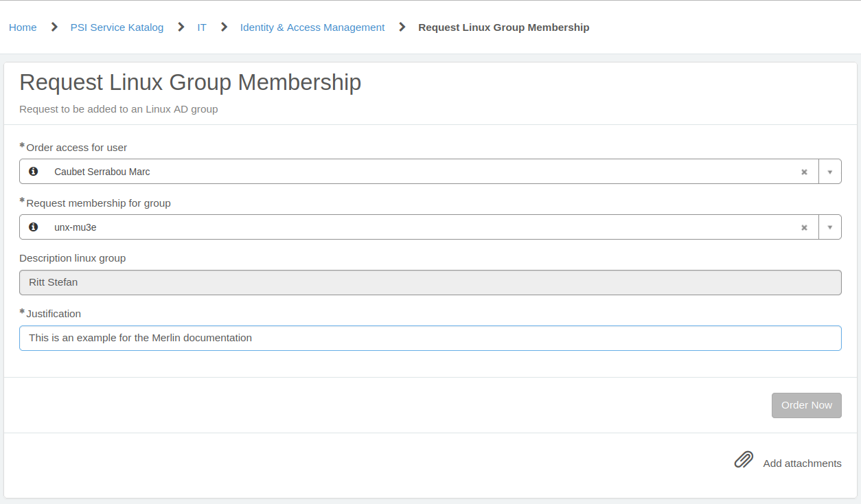Click the breadcrumb chevron after IT
Screen dimensions: 861x504
click(223, 27)
